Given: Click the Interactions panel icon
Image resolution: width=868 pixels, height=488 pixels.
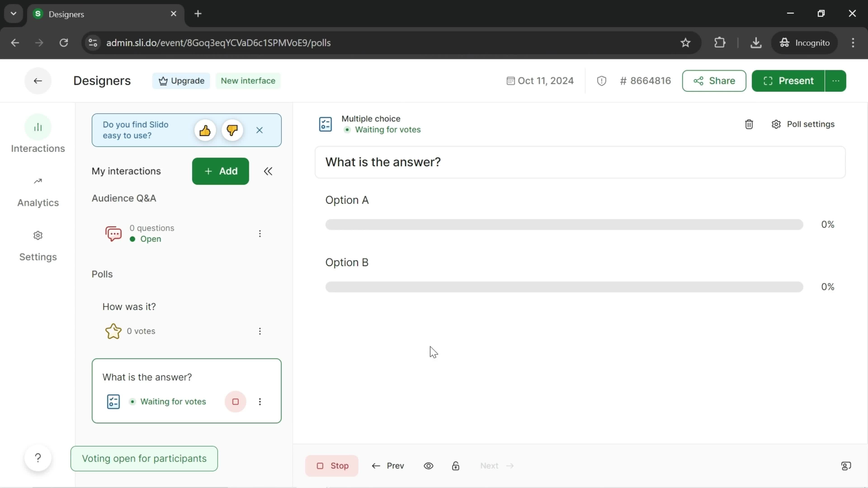Looking at the screenshot, I should [x=38, y=127].
